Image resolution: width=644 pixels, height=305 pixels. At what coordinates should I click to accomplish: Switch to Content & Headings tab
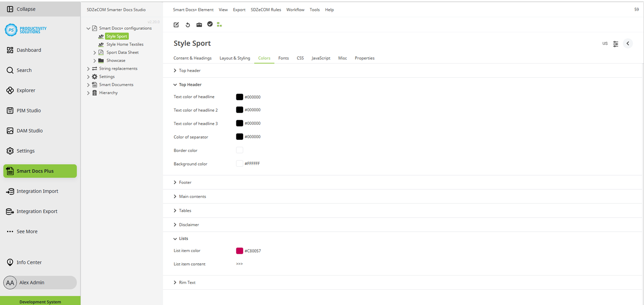coord(193,58)
